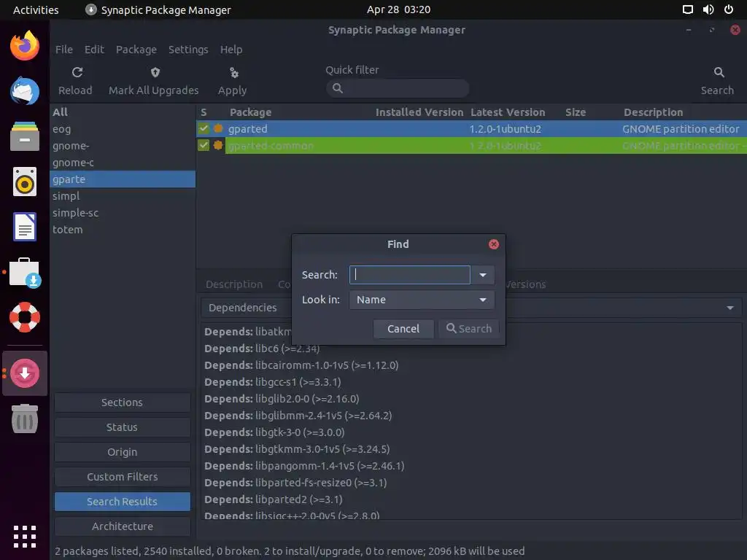Open Ubuntu Software from the dock

point(26,273)
